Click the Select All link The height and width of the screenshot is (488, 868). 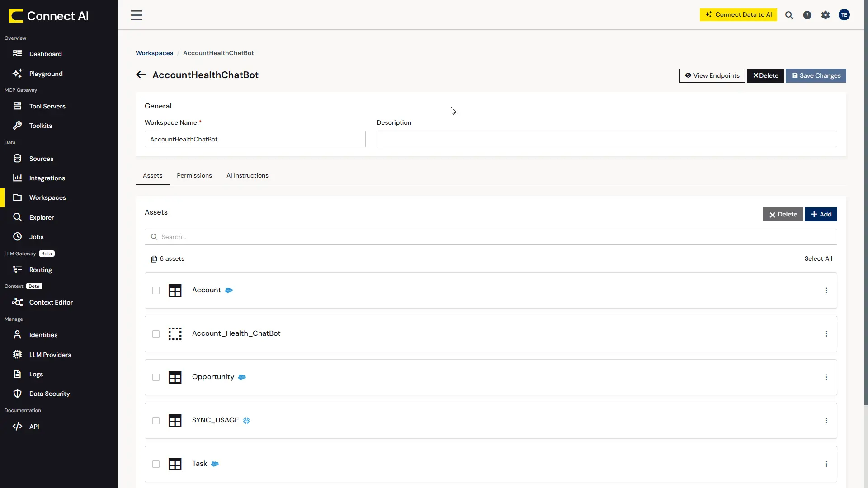[818, 258]
